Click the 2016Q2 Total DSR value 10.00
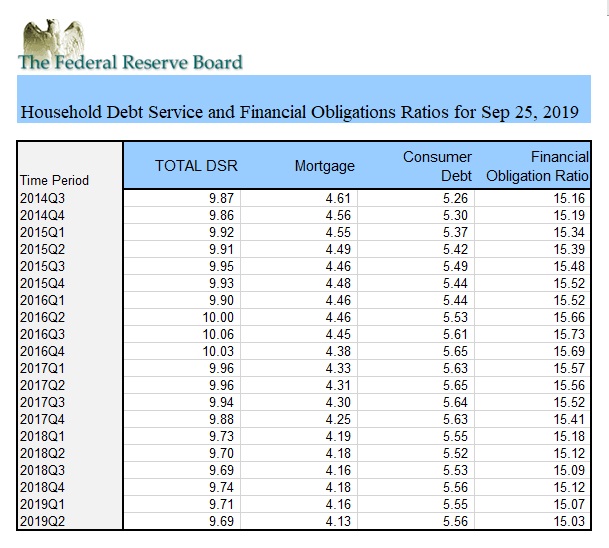Viewport: 609px width, 548px height. click(x=219, y=317)
